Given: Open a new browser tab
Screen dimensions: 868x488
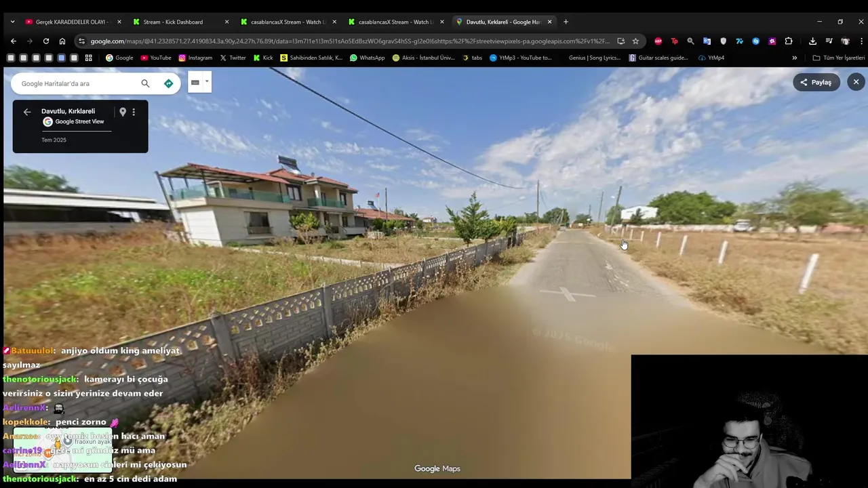Looking at the screenshot, I should (566, 22).
